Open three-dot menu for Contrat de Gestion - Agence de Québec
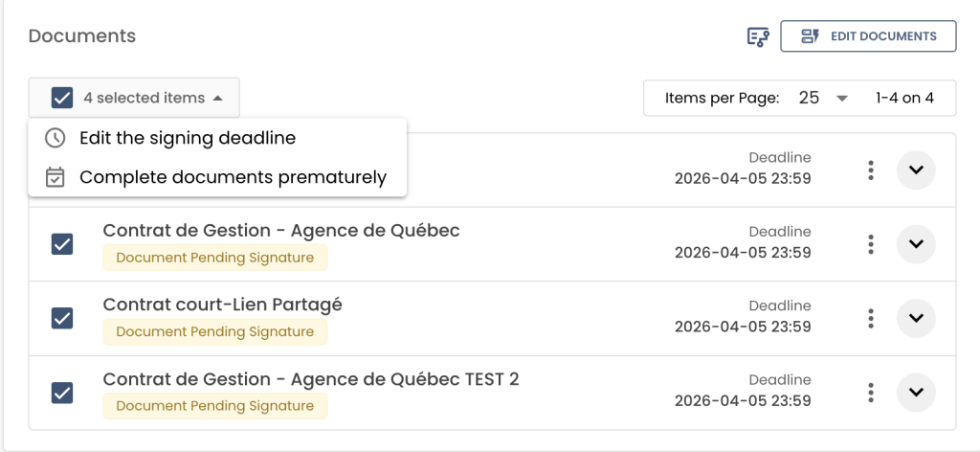Viewport: 980px width, 452px height. click(x=870, y=244)
